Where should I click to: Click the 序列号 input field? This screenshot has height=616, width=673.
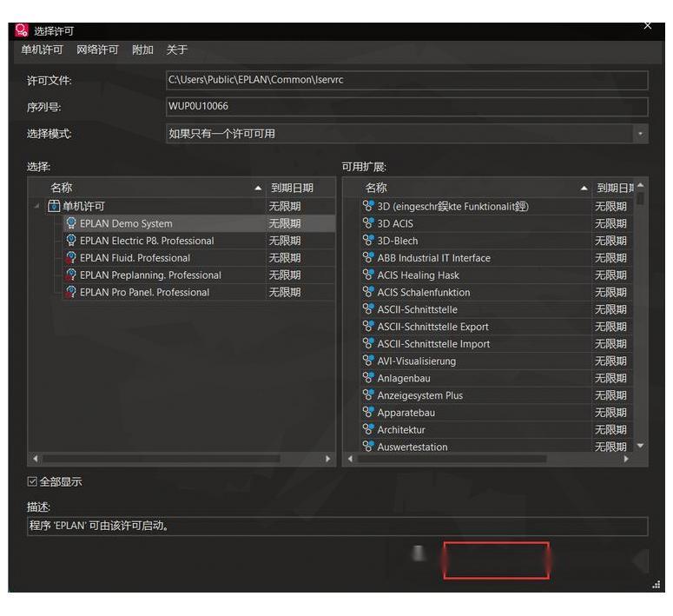[x=406, y=107]
